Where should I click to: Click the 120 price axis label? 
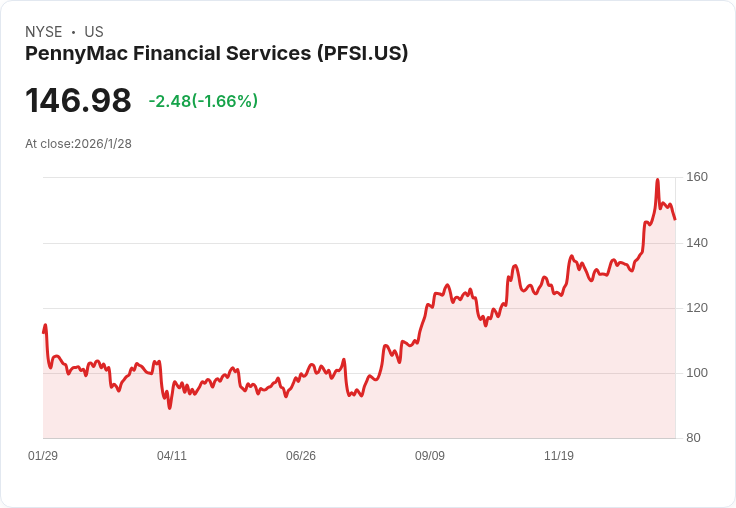(x=697, y=308)
